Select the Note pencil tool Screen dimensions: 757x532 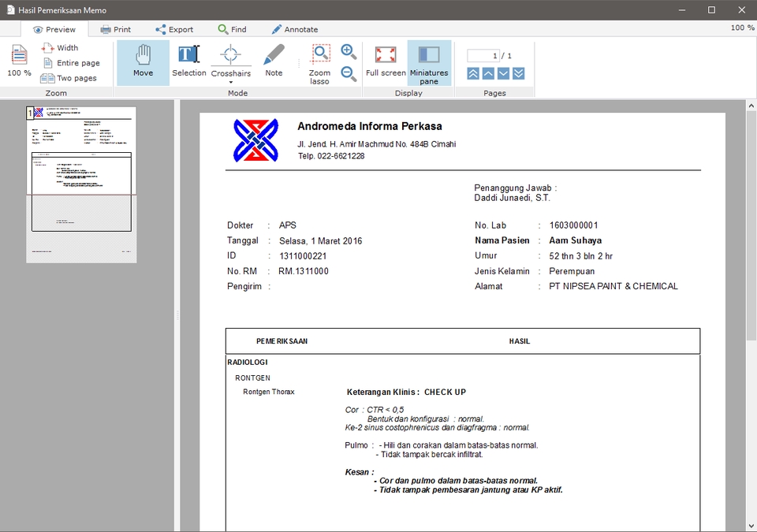click(x=274, y=61)
